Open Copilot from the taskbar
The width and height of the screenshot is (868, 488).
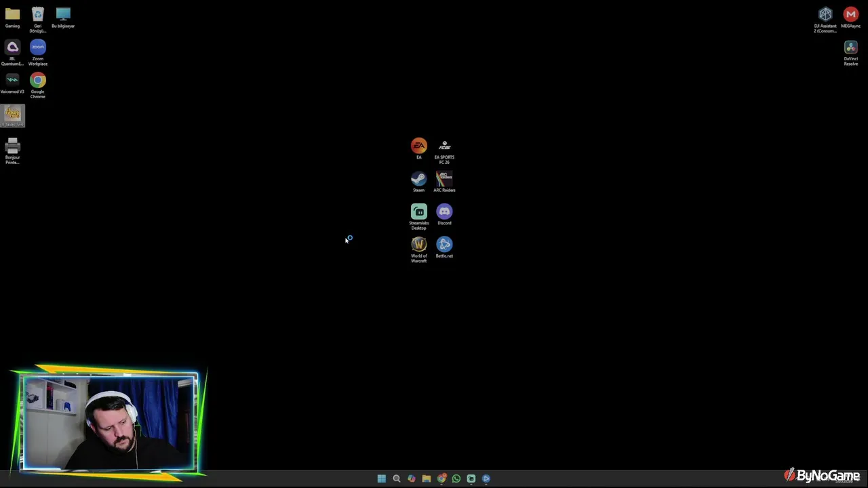(412, 479)
